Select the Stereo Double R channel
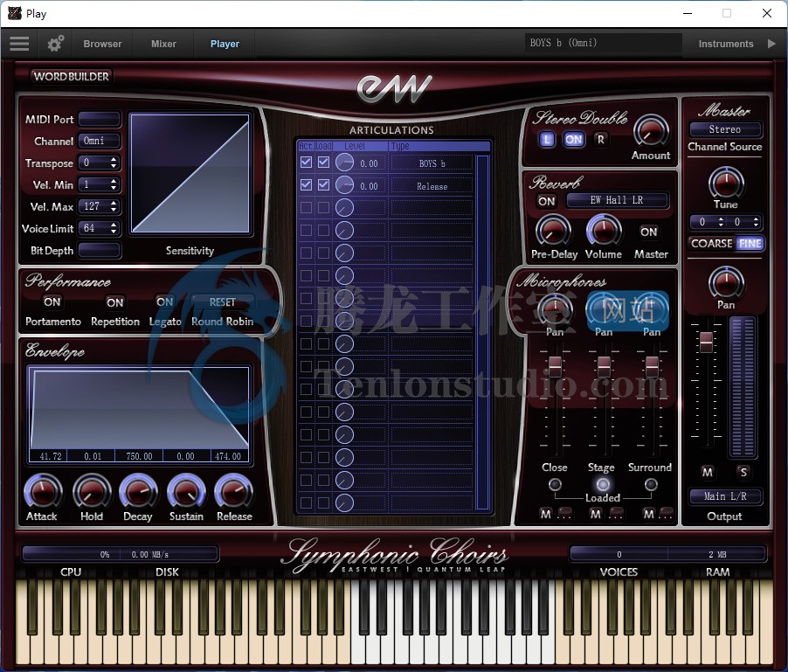This screenshot has width=788, height=672. 600,139
